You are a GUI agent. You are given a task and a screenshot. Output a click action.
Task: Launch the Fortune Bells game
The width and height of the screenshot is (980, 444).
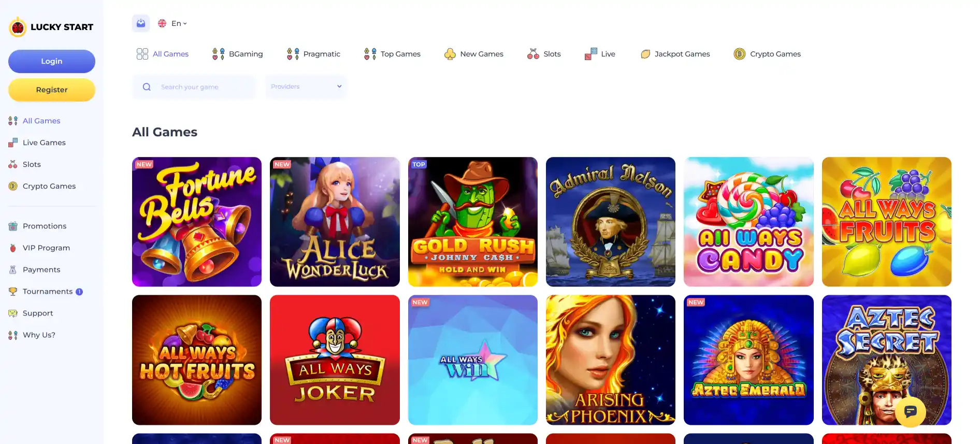pos(197,222)
